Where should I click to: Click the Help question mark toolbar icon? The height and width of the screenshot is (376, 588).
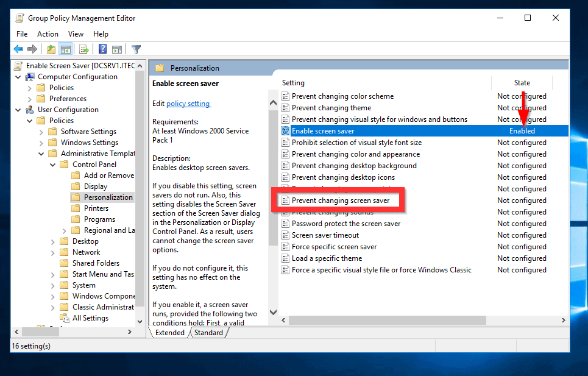coord(102,49)
